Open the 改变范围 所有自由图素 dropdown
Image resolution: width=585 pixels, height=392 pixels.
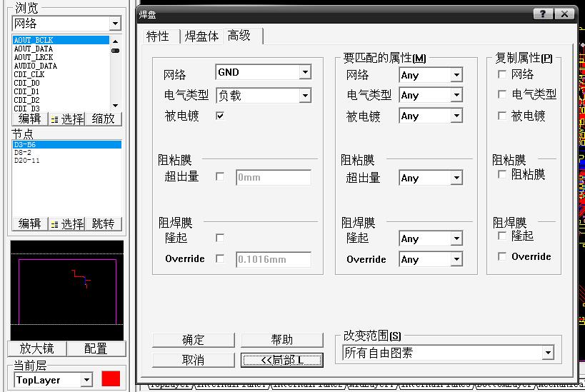(547, 353)
